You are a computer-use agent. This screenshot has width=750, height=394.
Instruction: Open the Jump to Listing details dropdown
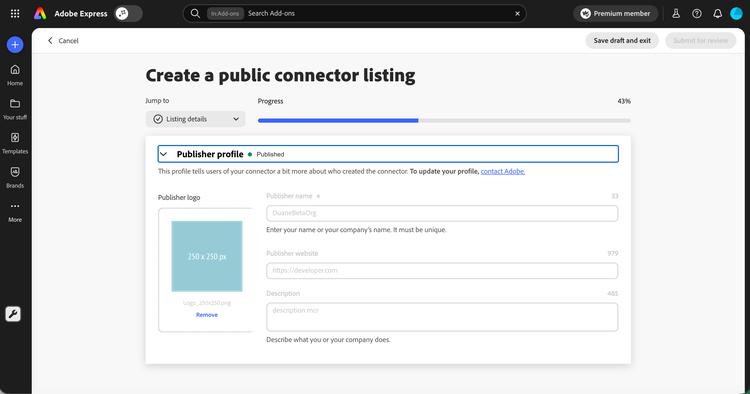coord(196,119)
